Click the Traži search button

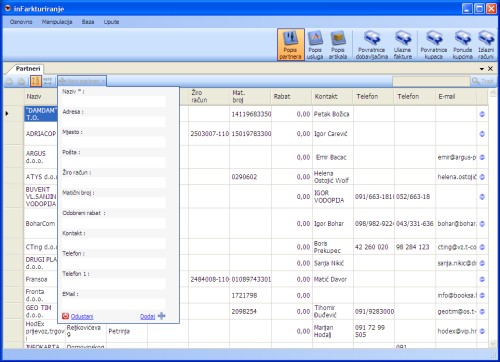[483, 81]
